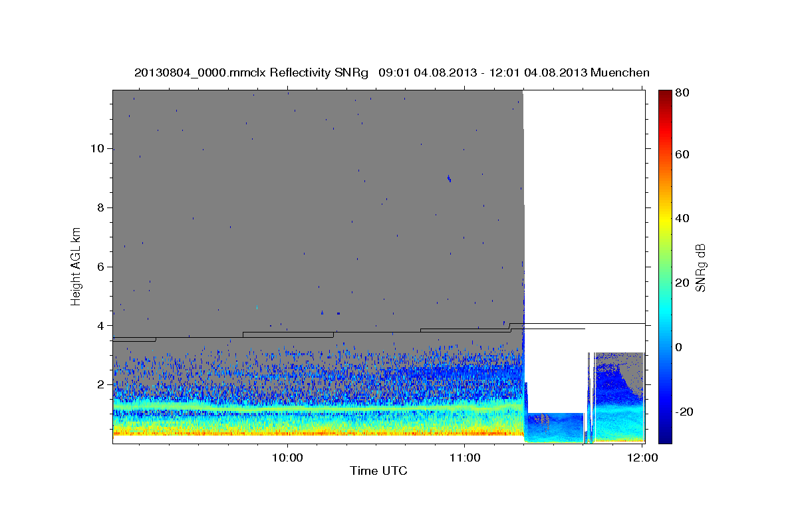Click the 'SNRg dB' colorbar label
The height and width of the screenshot is (532, 798).
(701, 267)
